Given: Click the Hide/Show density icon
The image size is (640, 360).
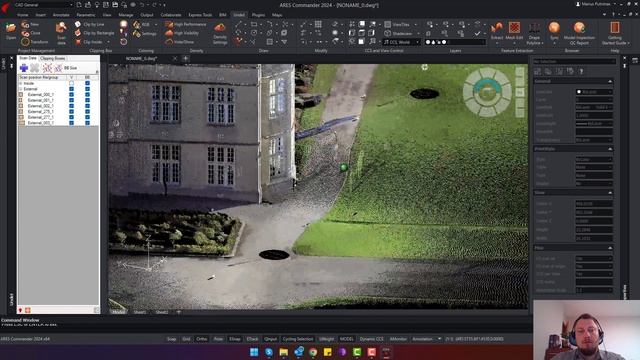Looking at the screenshot, I should [169, 42].
